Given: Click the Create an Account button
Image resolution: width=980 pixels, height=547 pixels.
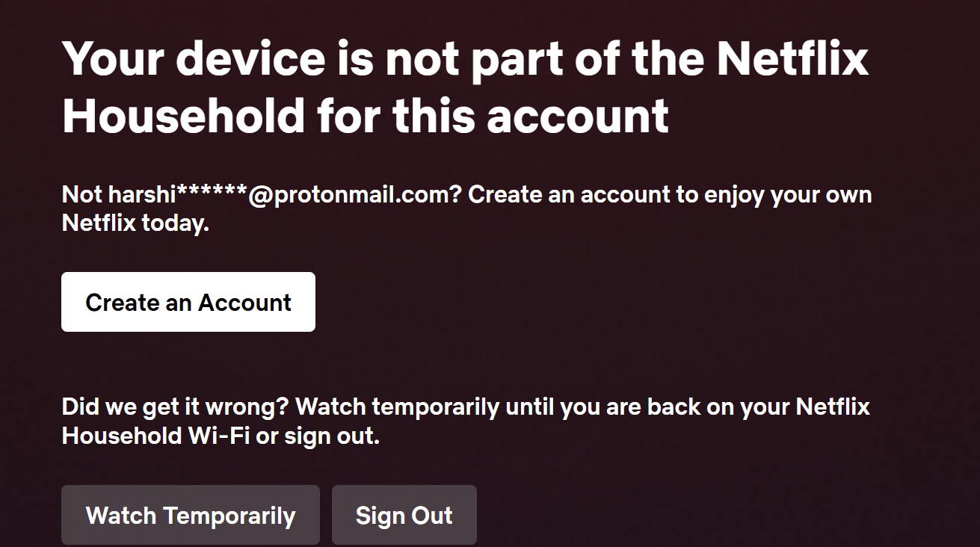Looking at the screenshot, I should click(188, 302).
